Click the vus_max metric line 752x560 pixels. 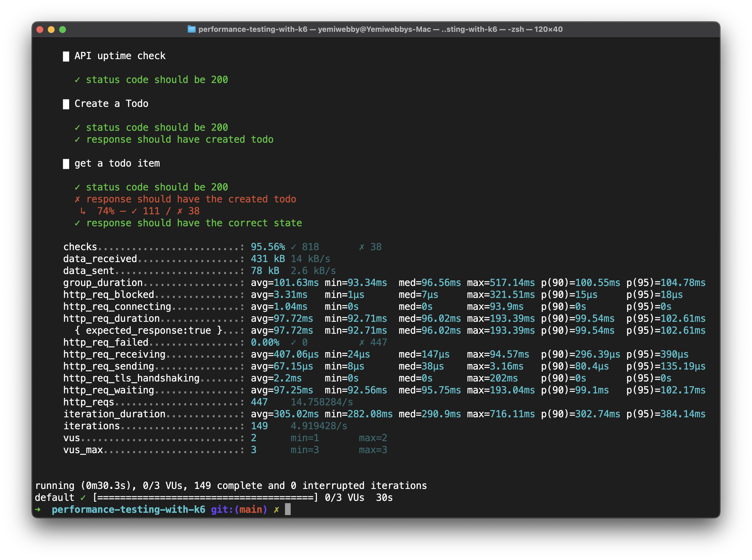pyautogui.click(x=83, y=450)
